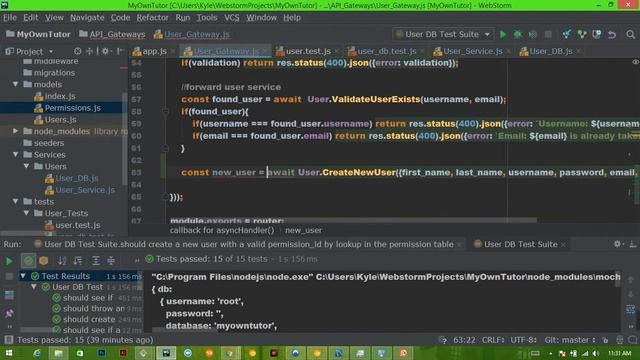Toggle tool window bars in status bar corner

(x=9, y=340)
